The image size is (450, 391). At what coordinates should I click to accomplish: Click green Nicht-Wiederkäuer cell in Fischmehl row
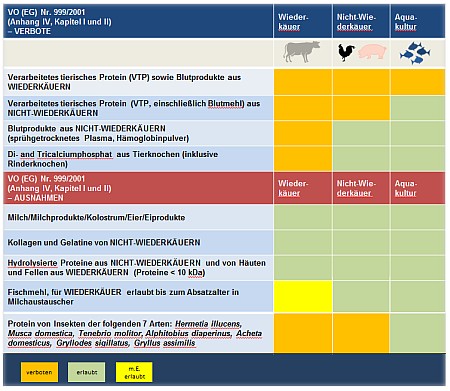361,296
